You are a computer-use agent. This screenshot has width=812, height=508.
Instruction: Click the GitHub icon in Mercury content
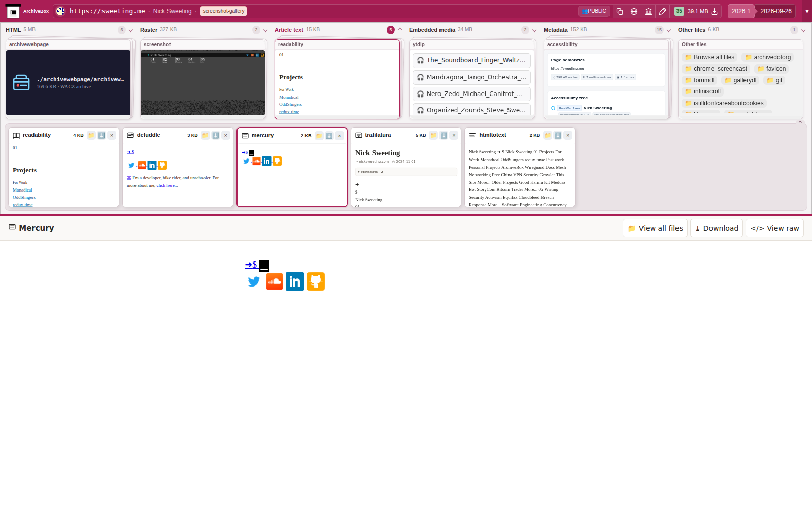tap(316, 281)
